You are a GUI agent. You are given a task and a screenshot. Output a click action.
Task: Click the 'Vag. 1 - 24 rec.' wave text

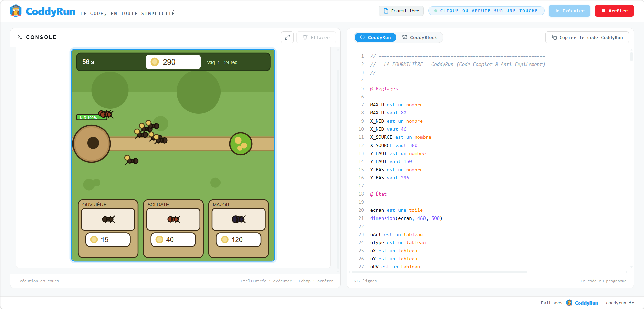[x=223, y=62]
